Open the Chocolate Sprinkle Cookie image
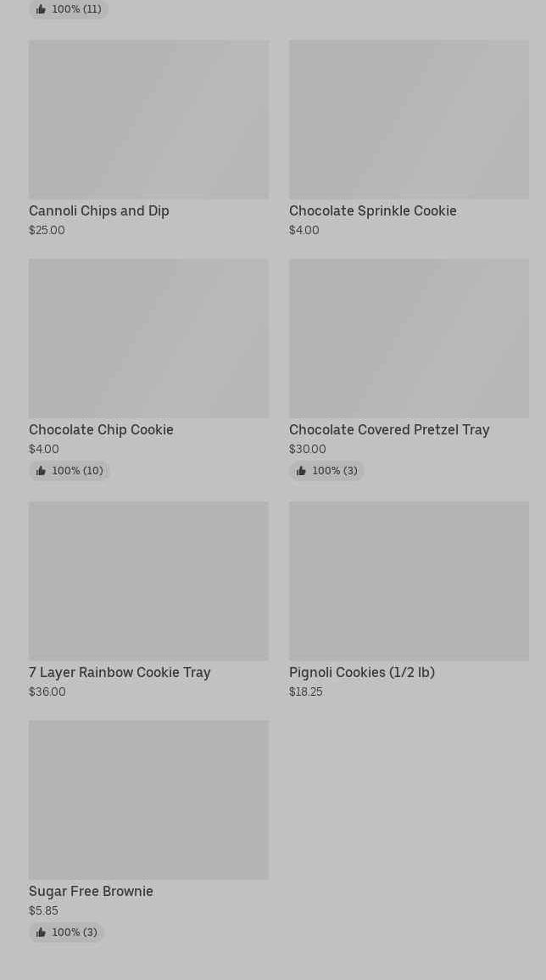The height and width of the screenshot is (980, 546). click(x=409, y=120)
